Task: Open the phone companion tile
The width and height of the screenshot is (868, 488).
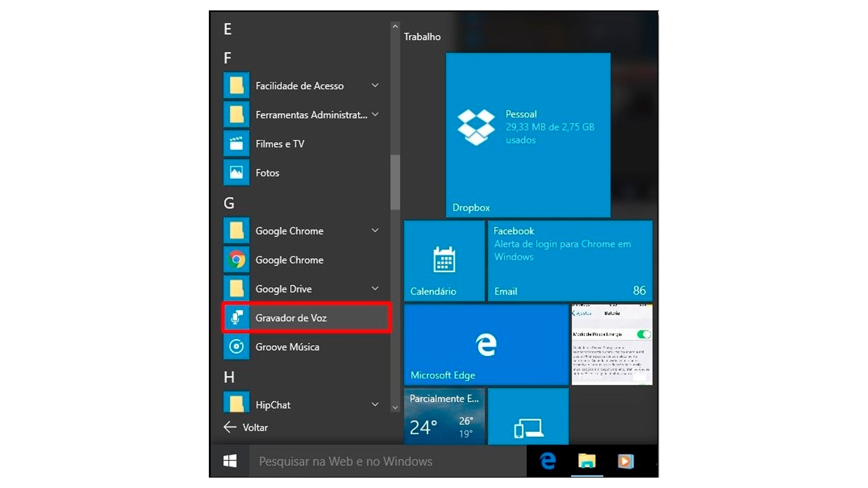Action: pyautogui.click(x=528, y=416)
